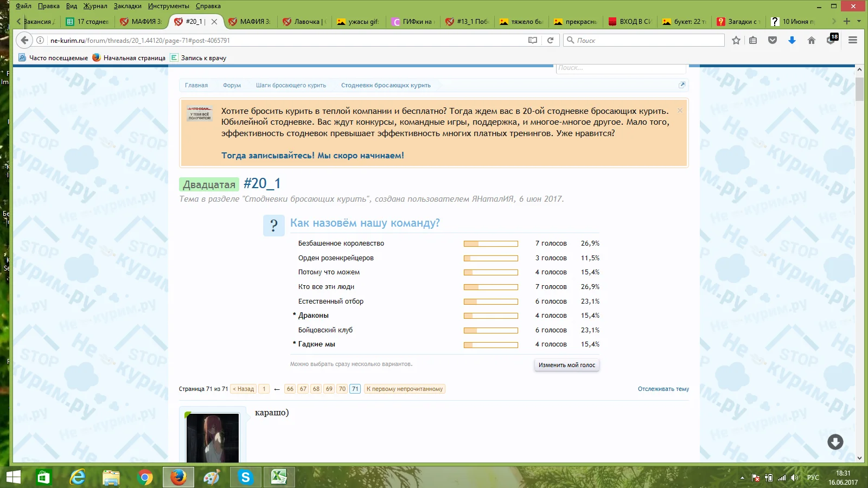Save page to Pocket
Image resolution: width=868 pixels, height=488 pixels.
pos(773,40)
